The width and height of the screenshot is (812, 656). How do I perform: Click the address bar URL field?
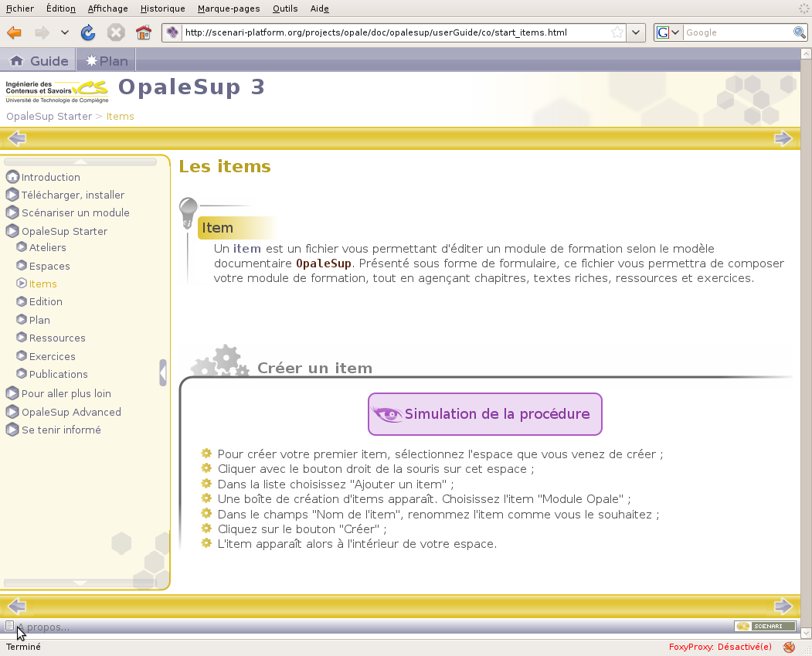(396, 32)
